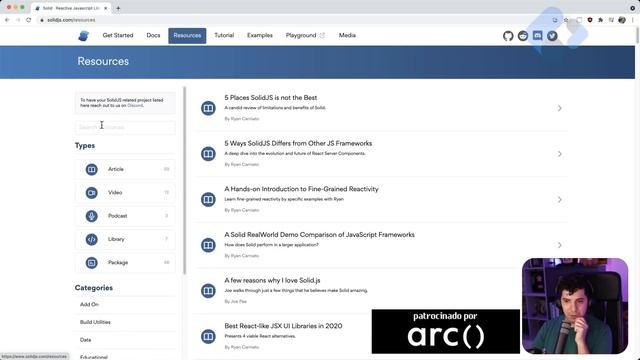Open the SolidJS Reddit icon link

click(523, 36)
